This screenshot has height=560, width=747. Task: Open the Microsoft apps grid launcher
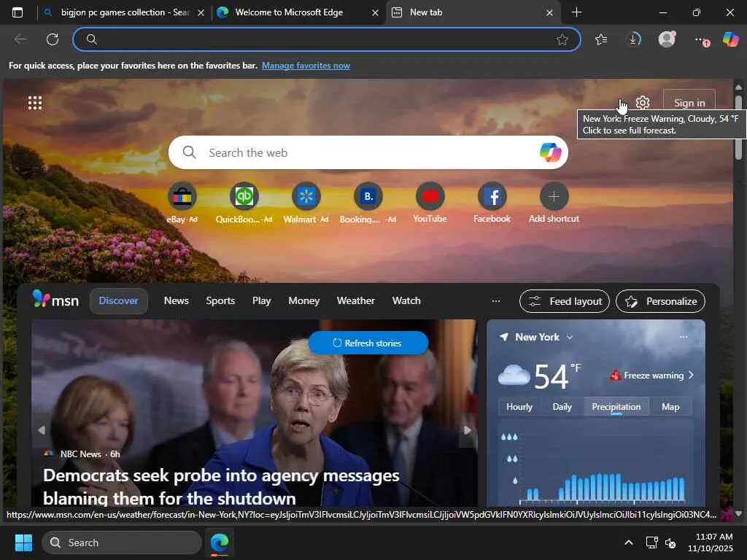click(x=35, y=103)
